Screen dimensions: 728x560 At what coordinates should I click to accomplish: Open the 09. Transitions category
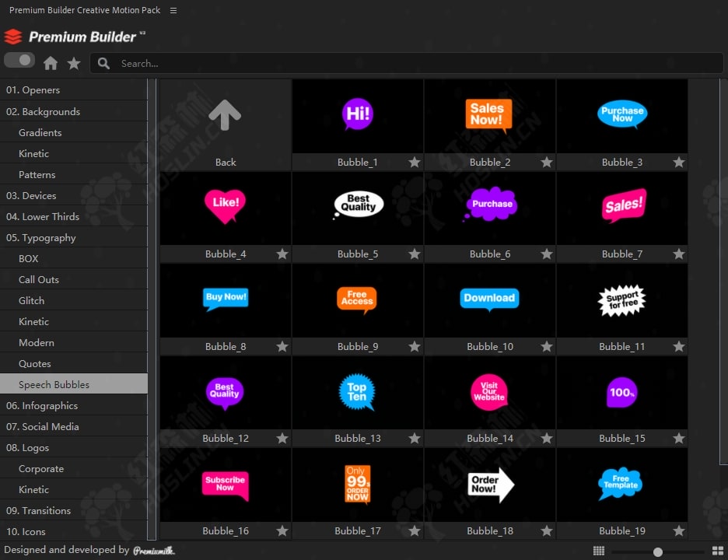(74, 510)
